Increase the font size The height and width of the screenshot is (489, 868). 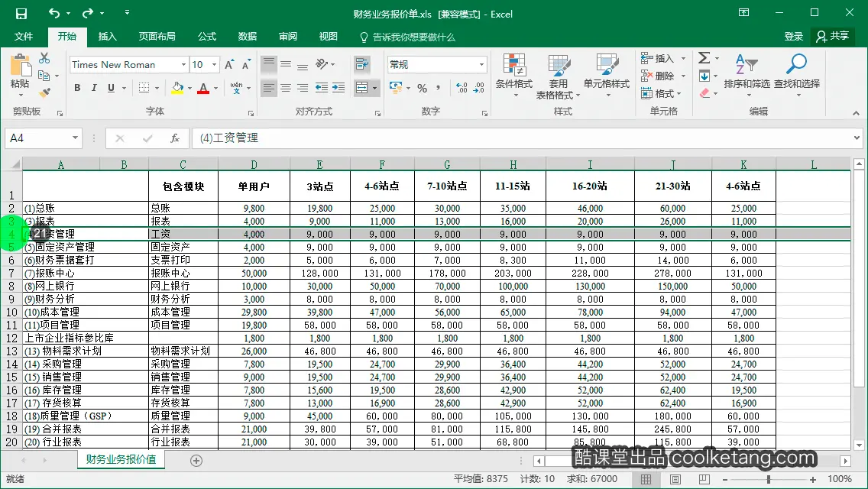coord(229,65)
